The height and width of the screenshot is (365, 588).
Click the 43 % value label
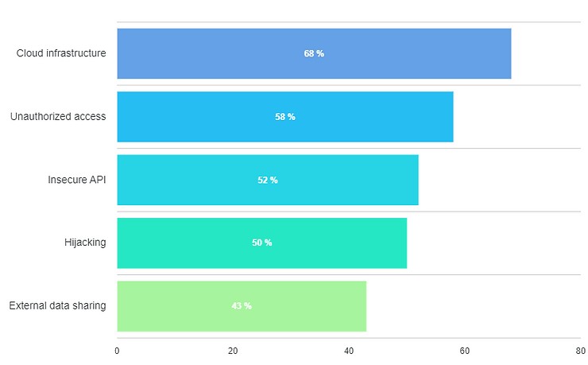pyautogui.click(x=242, y=305)
